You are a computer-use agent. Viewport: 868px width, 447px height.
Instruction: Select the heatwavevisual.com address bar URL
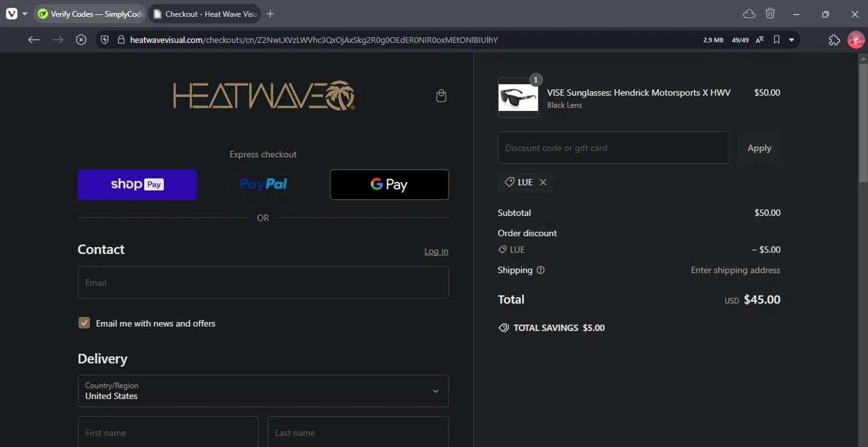point(314,40)
